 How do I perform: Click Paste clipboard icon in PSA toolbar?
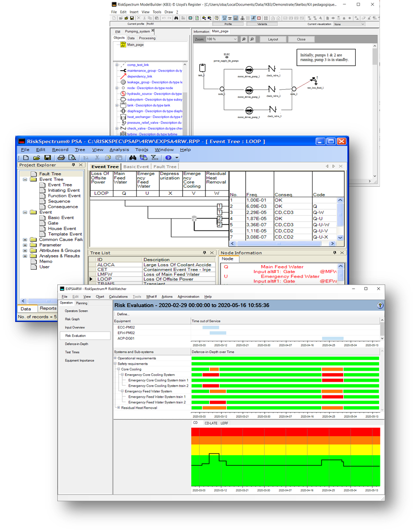(x=119, y=158)
